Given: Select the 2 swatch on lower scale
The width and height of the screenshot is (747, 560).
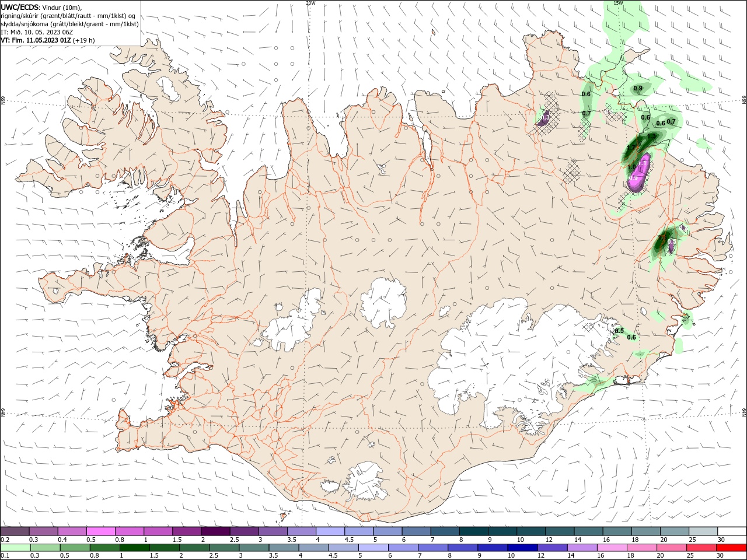Looking at the screenshot, I should (194, 548).
